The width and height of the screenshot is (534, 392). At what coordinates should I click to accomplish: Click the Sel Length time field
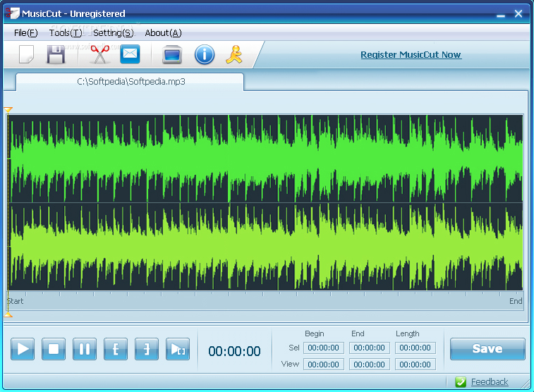pyautogui.click(x=415, y=348)
